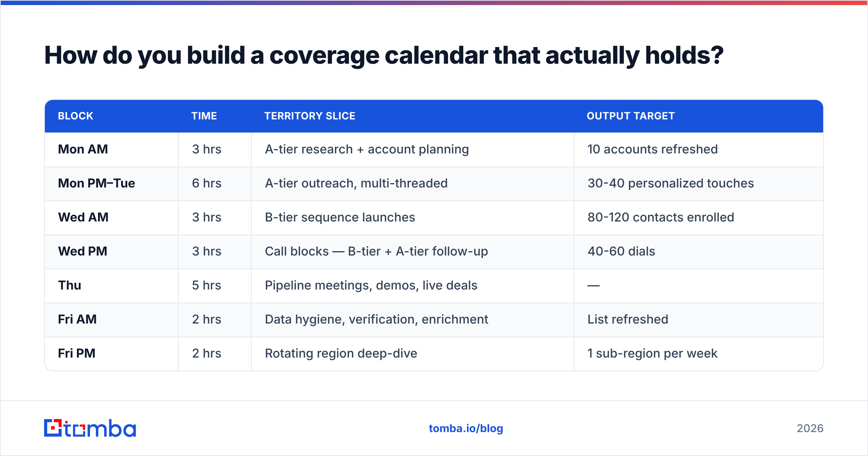
Task: Click 'Call blocks — B-tier + A-tier follow-up'
Action: coord(376,251)
